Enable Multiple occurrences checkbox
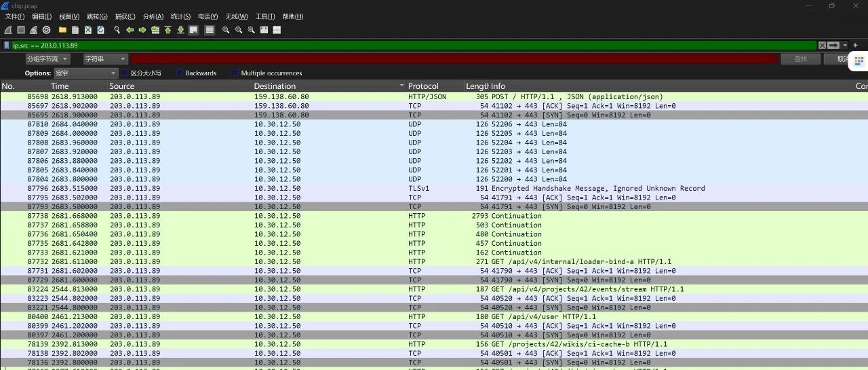Viewport: 868px width, 370px height. [x=235, y=73]
